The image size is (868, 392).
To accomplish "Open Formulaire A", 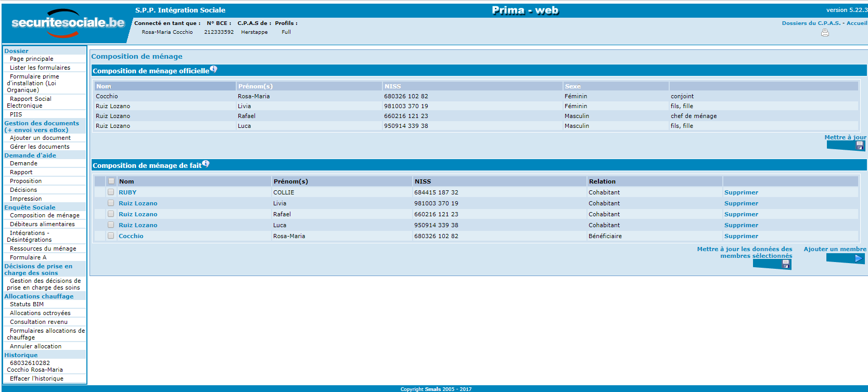I will [x=28, y=257].
